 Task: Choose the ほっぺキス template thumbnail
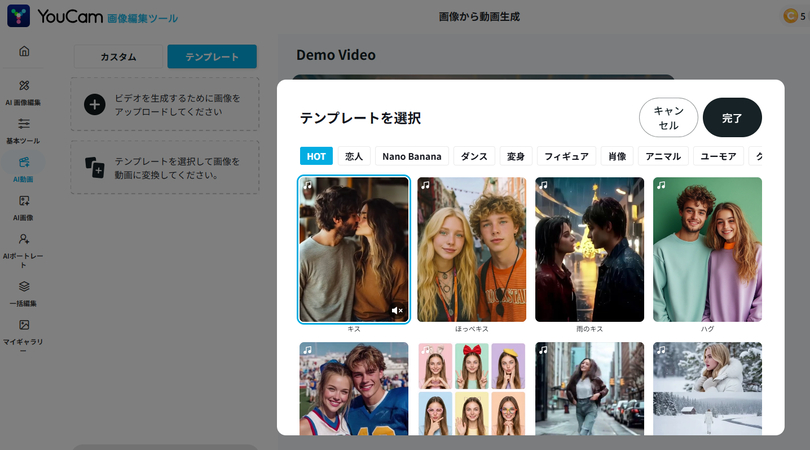(472, 250)
